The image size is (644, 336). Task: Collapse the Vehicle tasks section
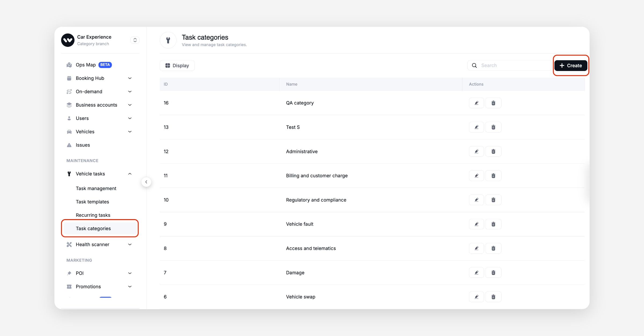130,174
